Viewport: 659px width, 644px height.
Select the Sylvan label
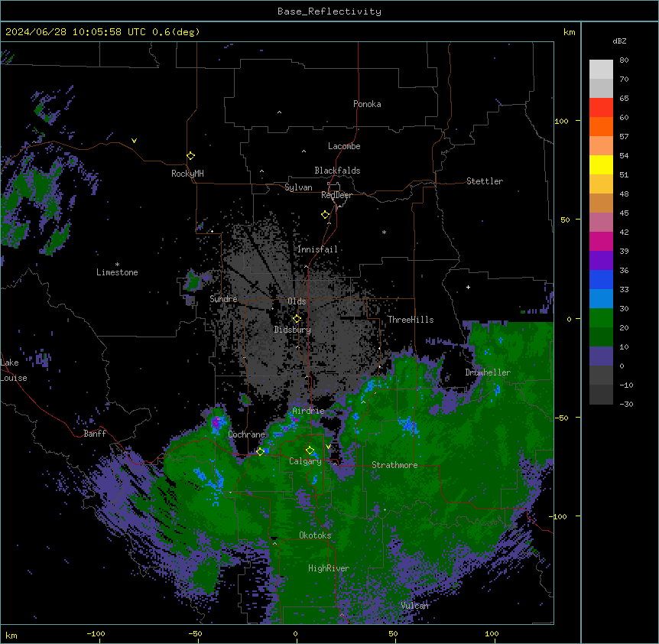(298, 187)
